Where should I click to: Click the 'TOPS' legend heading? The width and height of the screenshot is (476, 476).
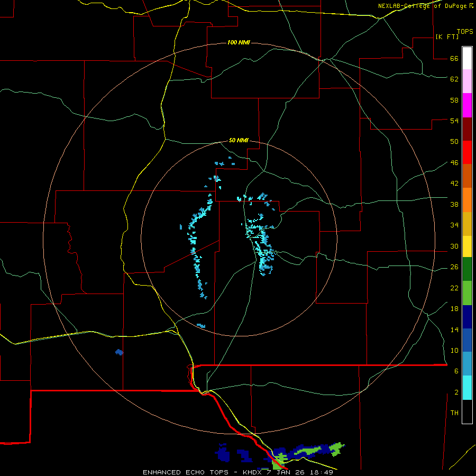(465, 32)
